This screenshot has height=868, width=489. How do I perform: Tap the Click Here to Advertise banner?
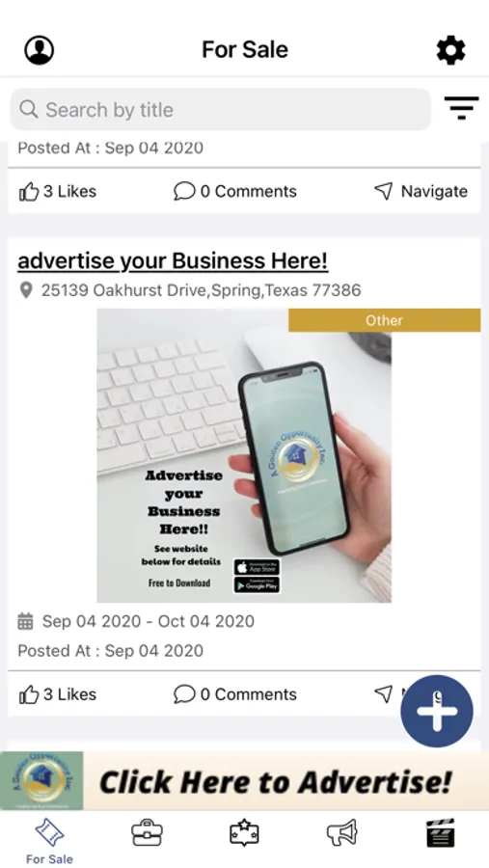(244, 780)
